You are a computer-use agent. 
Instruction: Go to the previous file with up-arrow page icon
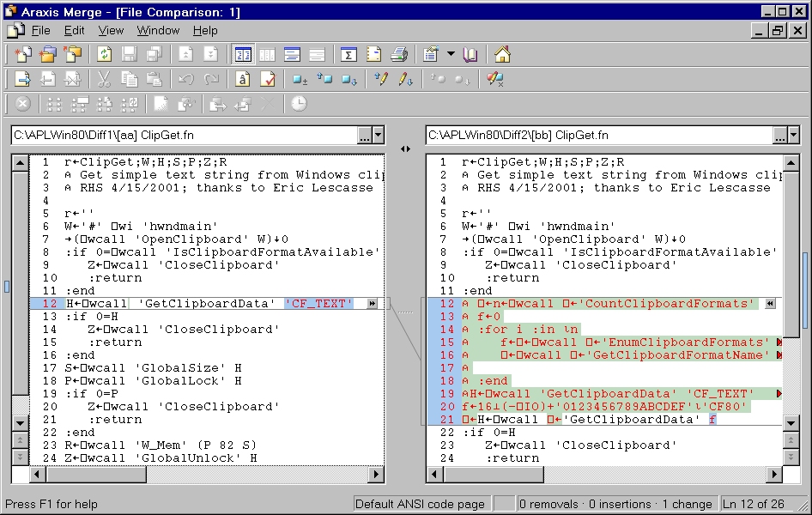coord(185,54)
